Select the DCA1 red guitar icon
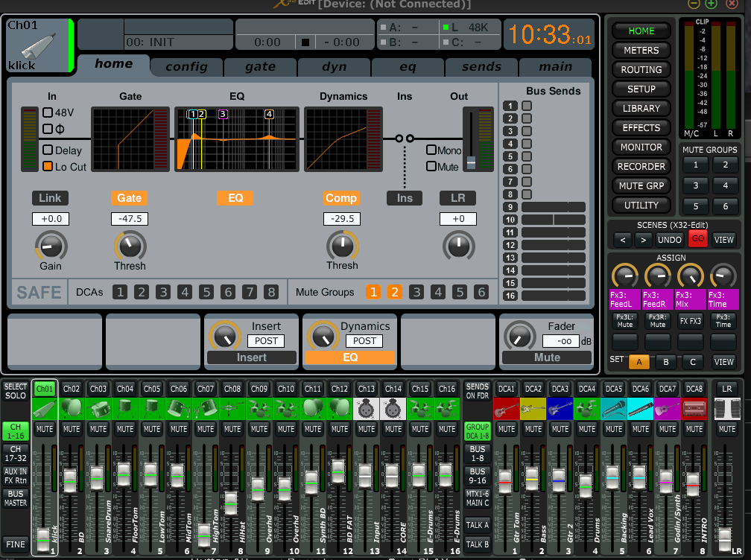751x560 pixels. click(507, 410)
